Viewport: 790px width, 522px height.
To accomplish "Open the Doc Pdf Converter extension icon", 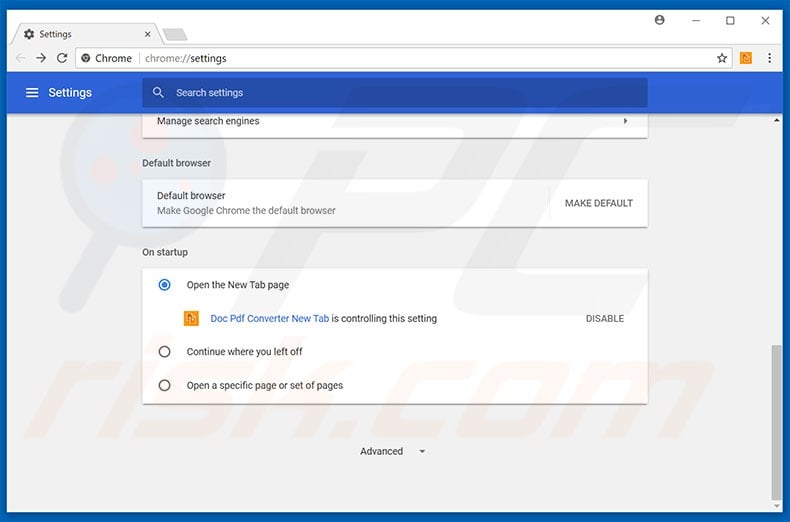I will [746, 58].
